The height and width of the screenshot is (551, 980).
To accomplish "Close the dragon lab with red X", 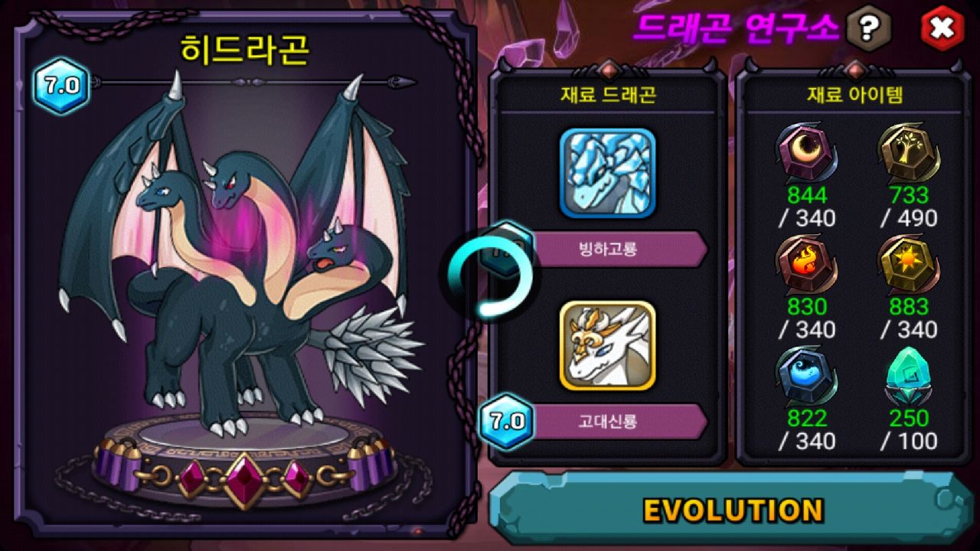I will pos(942,29).
